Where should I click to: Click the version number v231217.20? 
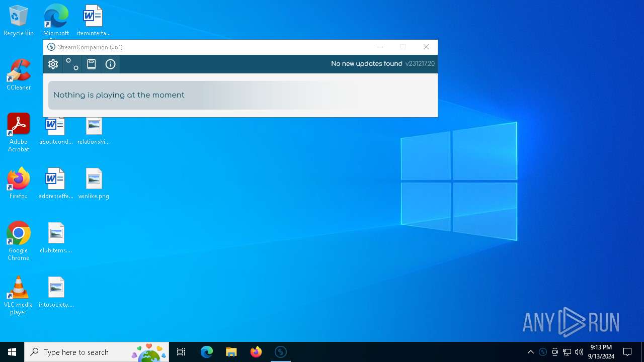420,63
